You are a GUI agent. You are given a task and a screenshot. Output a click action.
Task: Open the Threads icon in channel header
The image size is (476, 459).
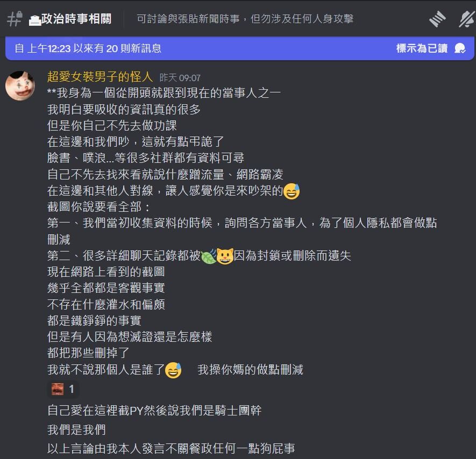(x=437, y=19)
